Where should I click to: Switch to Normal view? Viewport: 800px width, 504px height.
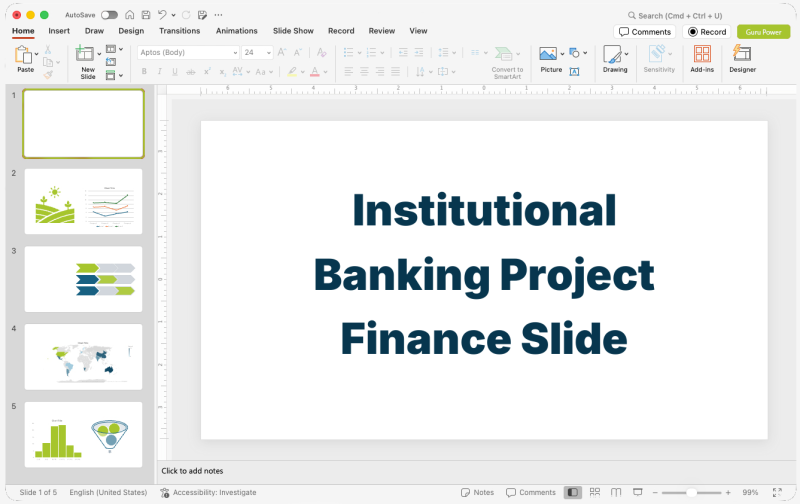(x=572, y=492)
